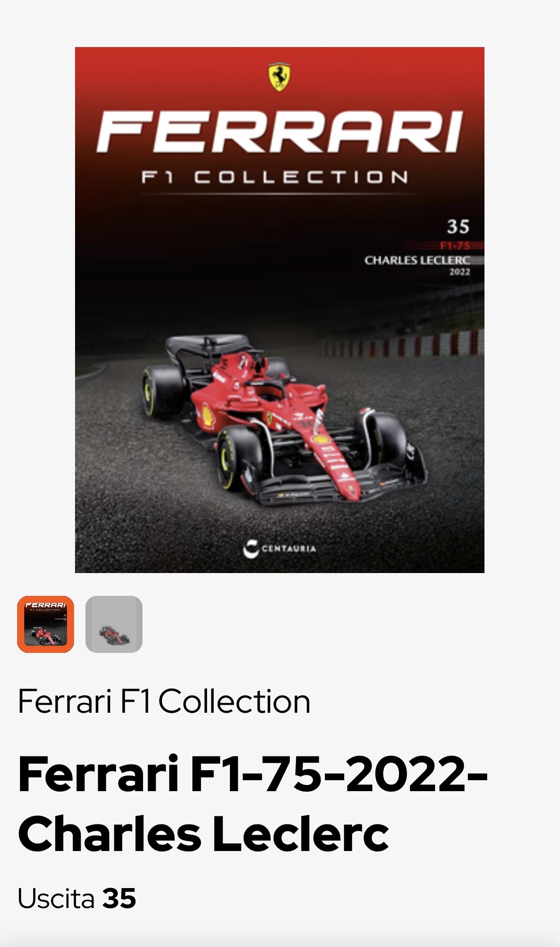Click the red F1-75 label on cover
Image resolution: width=560 pixels, height=947 pixels.
(455, 246)
